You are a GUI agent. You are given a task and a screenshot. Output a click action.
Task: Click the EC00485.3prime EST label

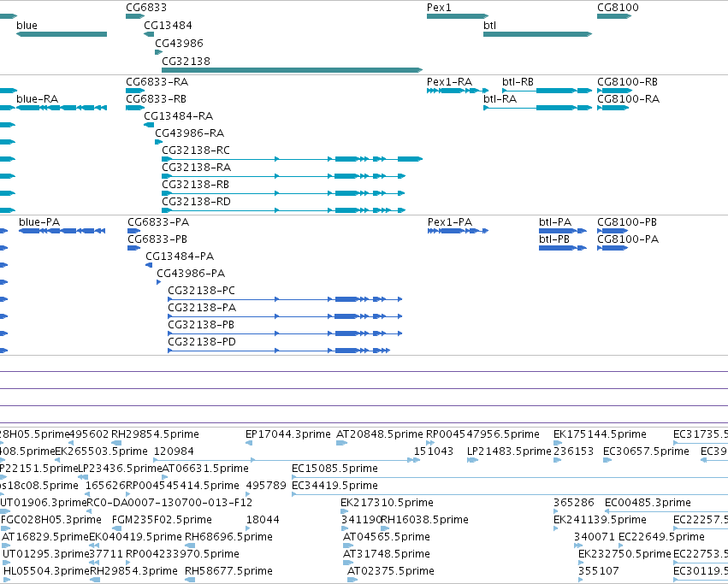[x=648, y=503]
